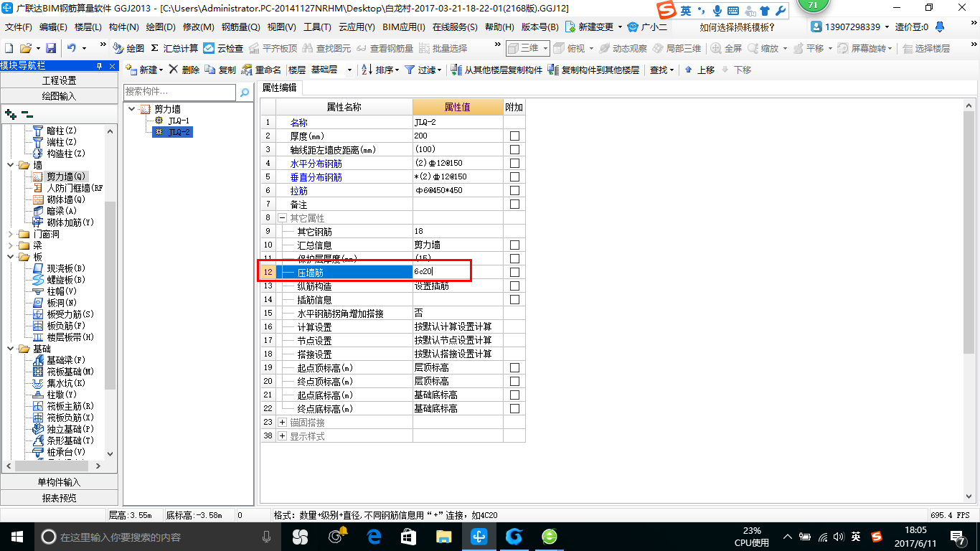Open BIM应用(I) menu
This screenshot has height=551, width=980.
(404, 27)
